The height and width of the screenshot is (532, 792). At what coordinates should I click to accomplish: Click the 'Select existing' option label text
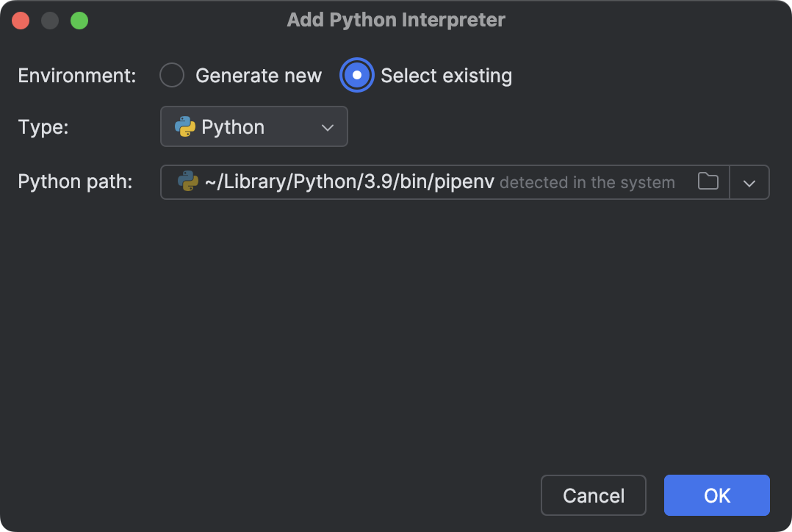coord(446,76)
